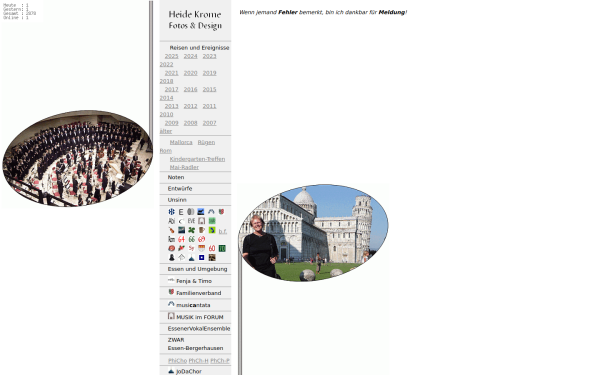Click the oval choir concert photo
600x375 pixels.
pyautogui.click(x=77, y=159)
